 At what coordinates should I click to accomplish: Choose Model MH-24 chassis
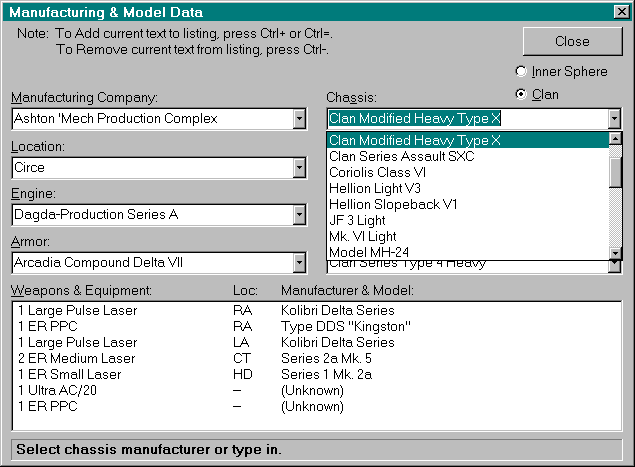[x=468, y=252]
